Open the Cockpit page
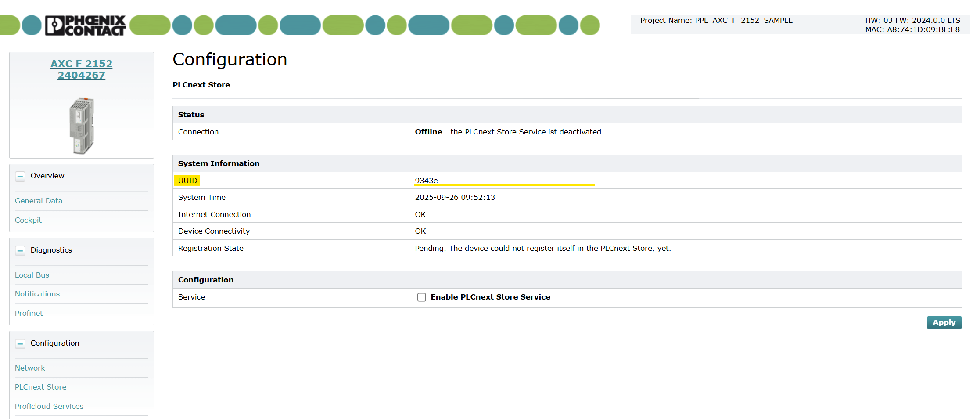Image resolution: width=980 pixels, height=419 pixels. click(x=28, y=220)
